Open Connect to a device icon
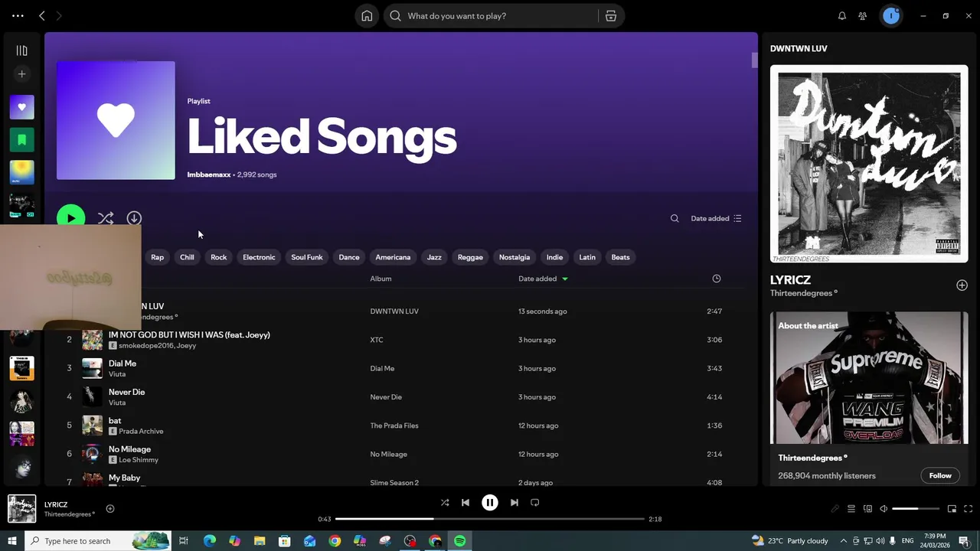Screen dimensions: 980x551 867,509
